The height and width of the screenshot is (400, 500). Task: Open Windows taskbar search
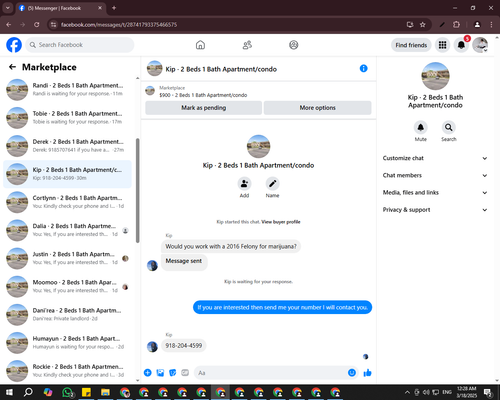click(x=28, y=392)
